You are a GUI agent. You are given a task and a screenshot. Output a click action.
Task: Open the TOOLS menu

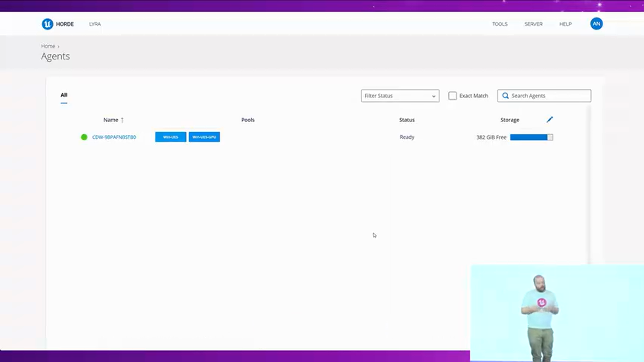(500, 24)
